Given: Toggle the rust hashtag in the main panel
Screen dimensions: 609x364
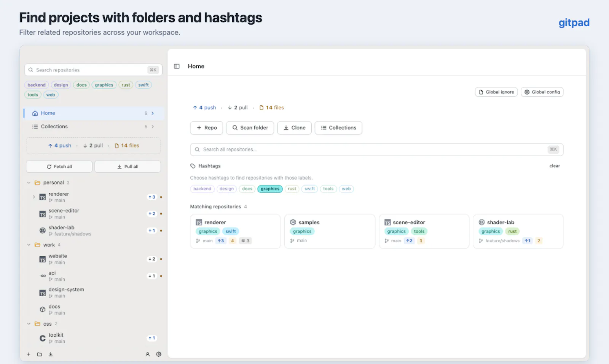Looking at the screenshot, I should point(292,189).
